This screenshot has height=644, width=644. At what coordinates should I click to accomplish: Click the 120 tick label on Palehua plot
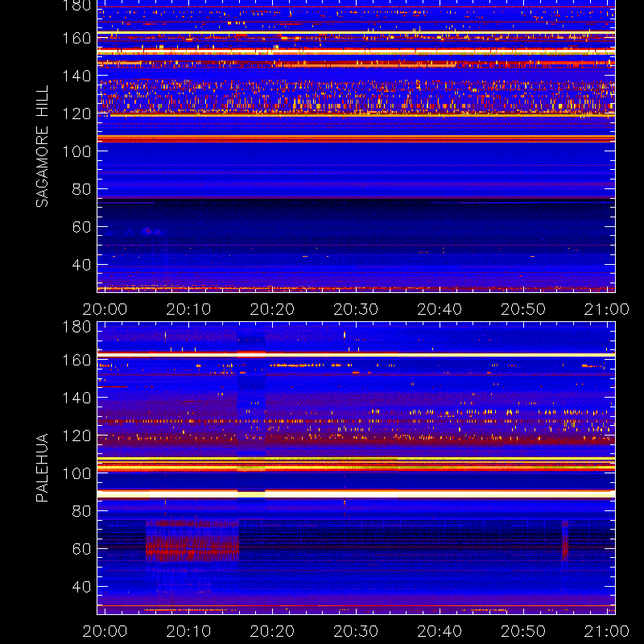[x=76, y=436]
